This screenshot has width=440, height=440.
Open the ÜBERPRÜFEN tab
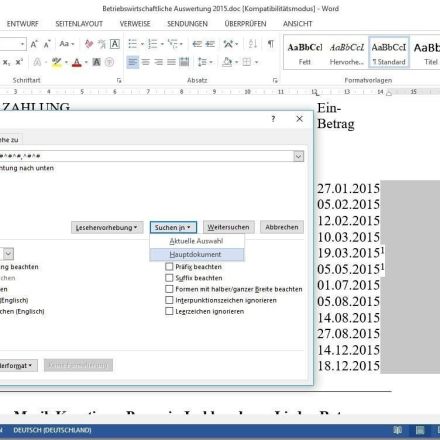(x=245, y=24)
